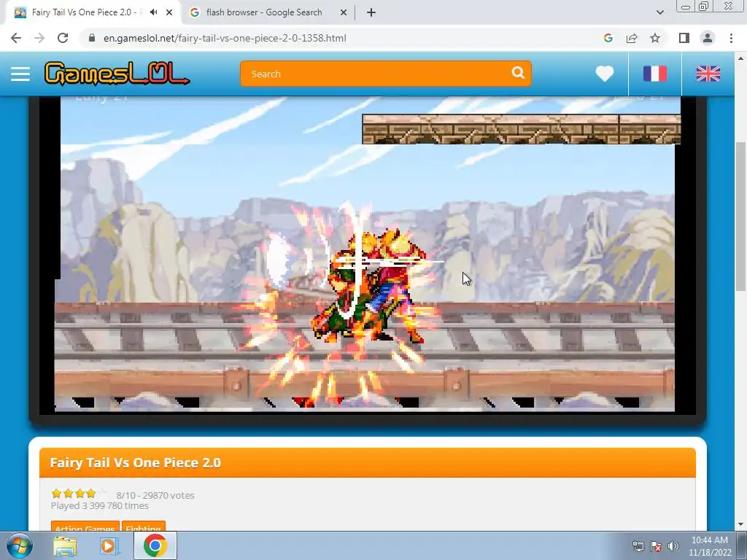The height and width of the screenshot is (560, 747).
Task: Reload the page
Action: click(x=63, y=38)
